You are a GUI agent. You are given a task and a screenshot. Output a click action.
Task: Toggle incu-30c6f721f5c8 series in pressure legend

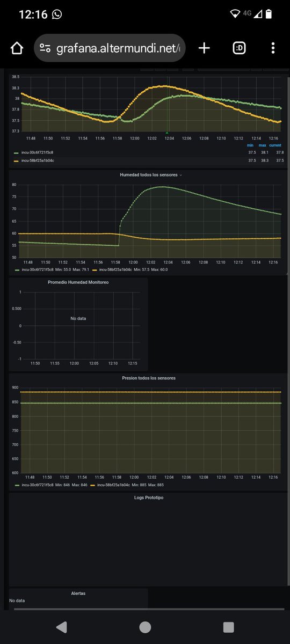pyautogui.click(x=38, y=485)
